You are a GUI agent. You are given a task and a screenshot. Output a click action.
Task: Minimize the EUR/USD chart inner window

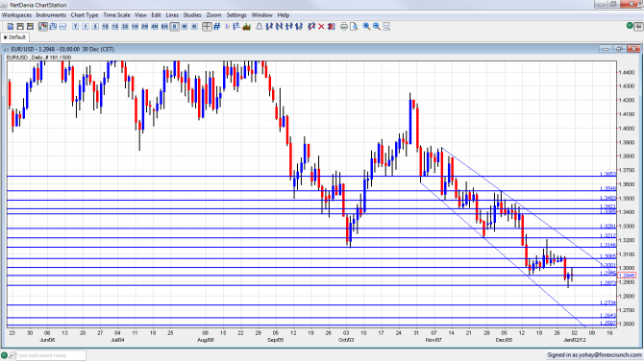click(606, 49)
